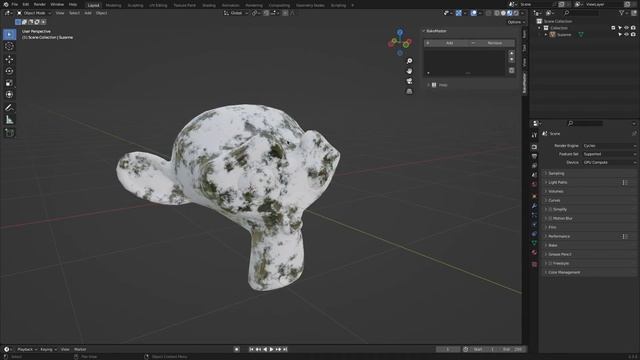Select the Transform tool
The height and width of the screenshot is (360, 640).
click(9, 95)
